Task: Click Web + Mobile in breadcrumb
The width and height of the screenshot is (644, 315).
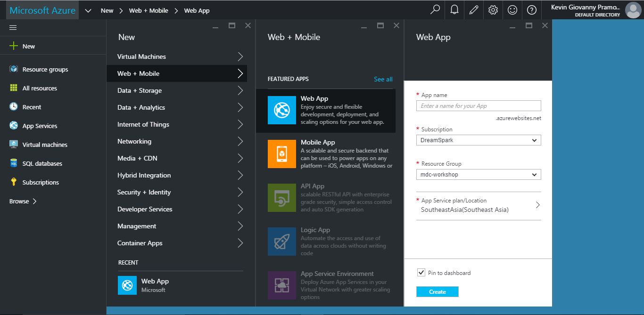Action: tap(149, 10)
